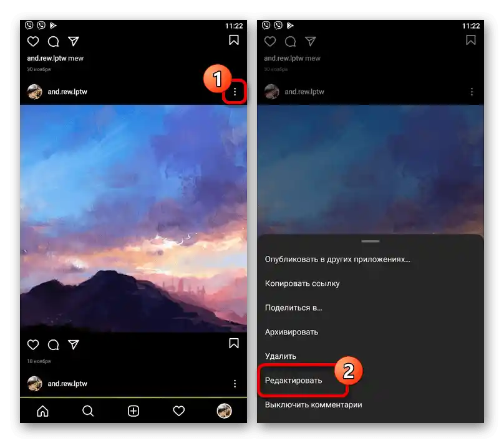Open the and.rew.lptw avatar above the sky painting
The width and height of the screenshot is (504, 443).
pos(34,92)
